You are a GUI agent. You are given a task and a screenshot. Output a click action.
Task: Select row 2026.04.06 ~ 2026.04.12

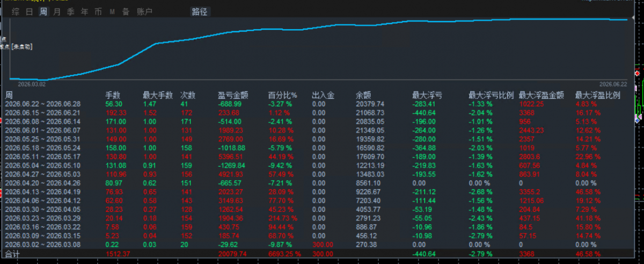point(317,201)
